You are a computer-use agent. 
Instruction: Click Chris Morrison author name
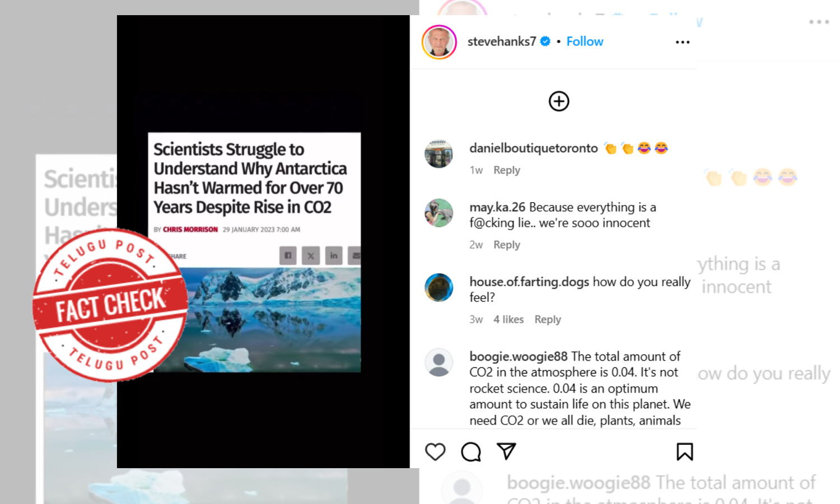coord(190,230)
